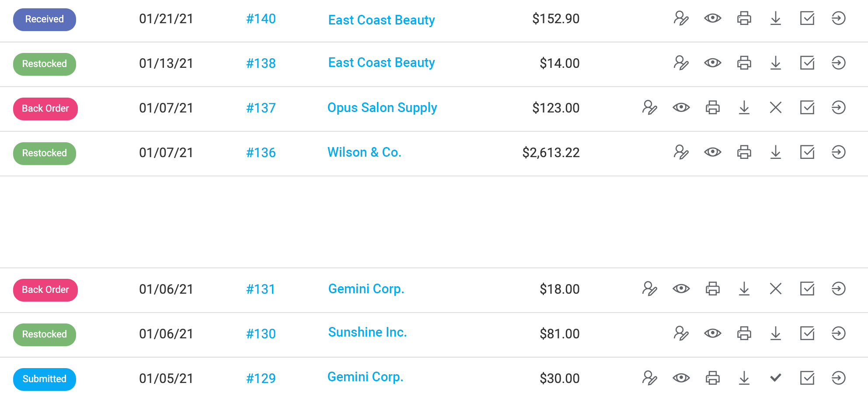Click the export arrow icon for order #136
Viewport: 868px width, 411px height.
(838, 152)
